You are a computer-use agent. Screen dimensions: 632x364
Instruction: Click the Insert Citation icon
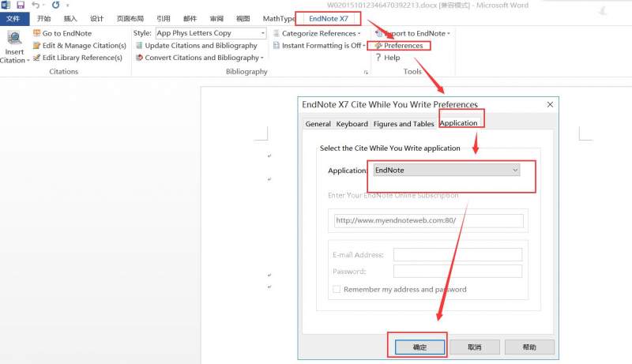tap(14, 38)
